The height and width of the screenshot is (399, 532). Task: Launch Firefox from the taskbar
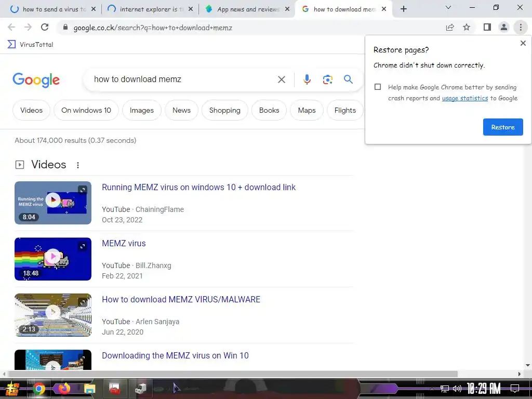tap(64, 388)
